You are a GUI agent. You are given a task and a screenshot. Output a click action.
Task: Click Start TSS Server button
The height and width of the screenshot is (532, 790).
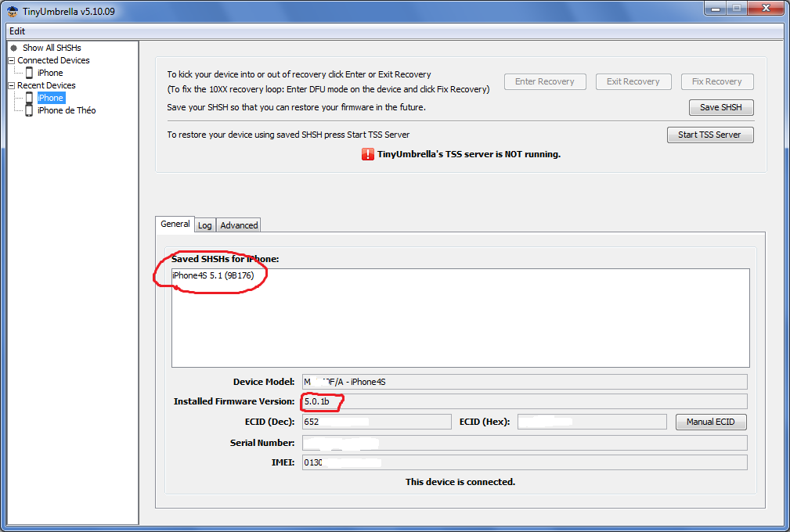click(x=710, y=135)
